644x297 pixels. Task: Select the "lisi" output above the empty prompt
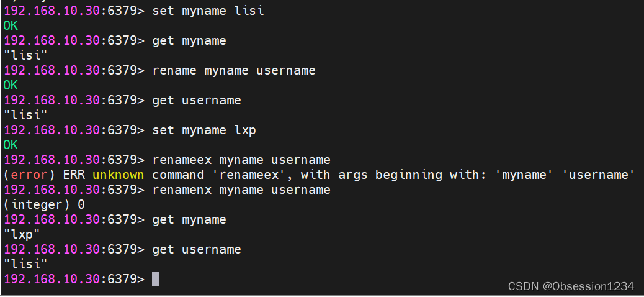[x=25, y=263]
